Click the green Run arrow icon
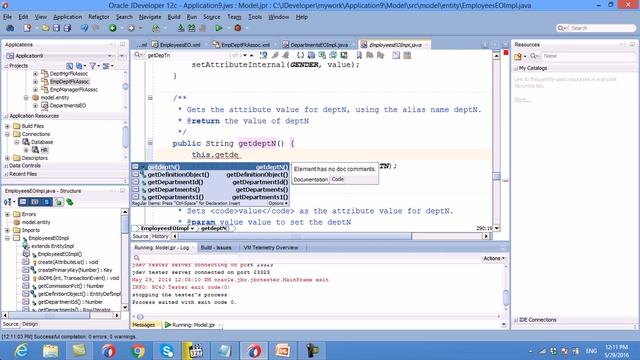 [219, 28]
